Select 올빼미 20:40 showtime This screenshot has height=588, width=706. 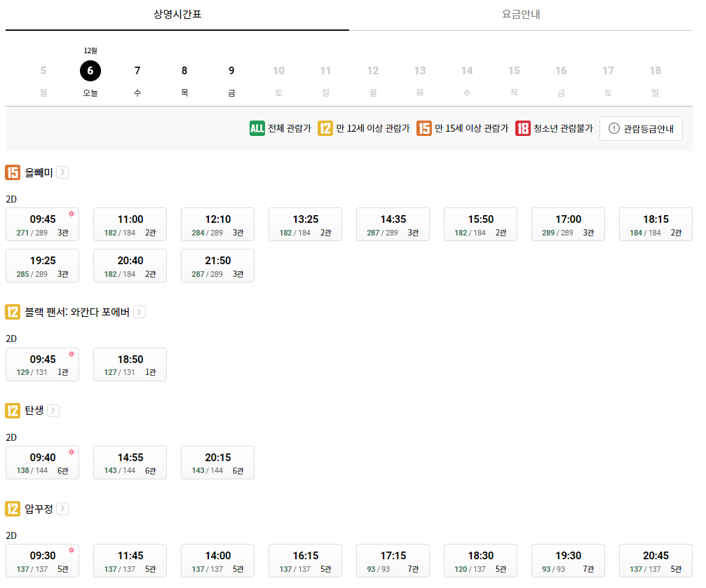point(130,266)
